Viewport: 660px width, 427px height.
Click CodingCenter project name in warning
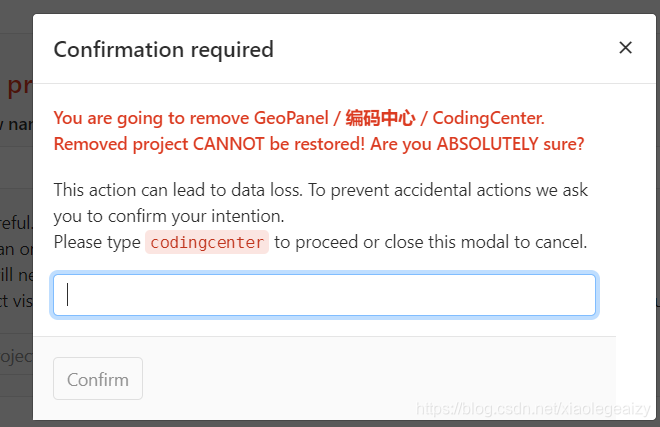pyautogui.click(x=488, y=118)
